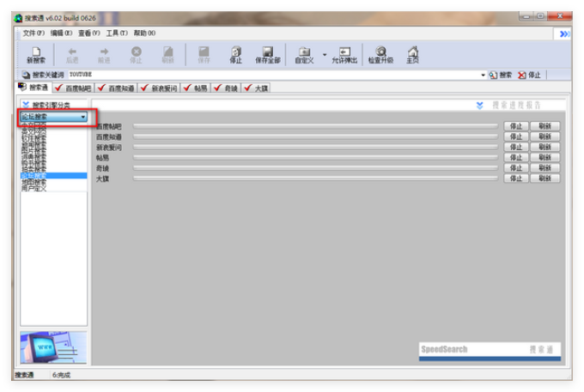Click 刷新 button in the 大旗 row

544,178
